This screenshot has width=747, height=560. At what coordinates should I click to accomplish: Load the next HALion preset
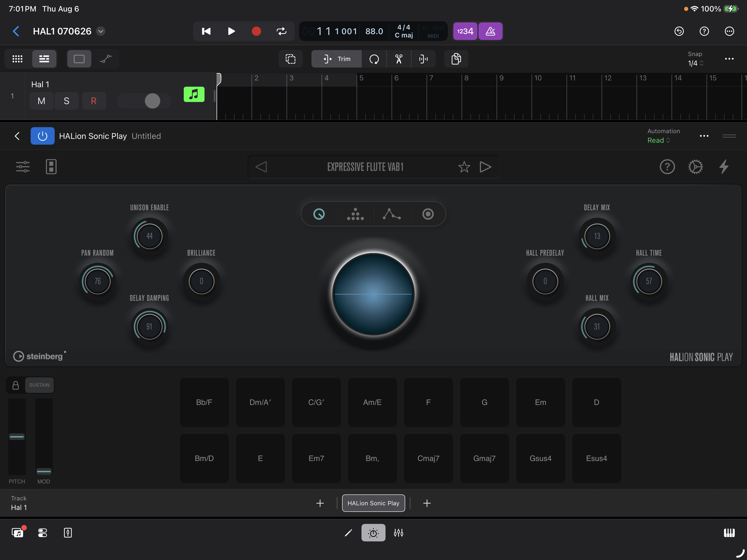tap(485, 167)
